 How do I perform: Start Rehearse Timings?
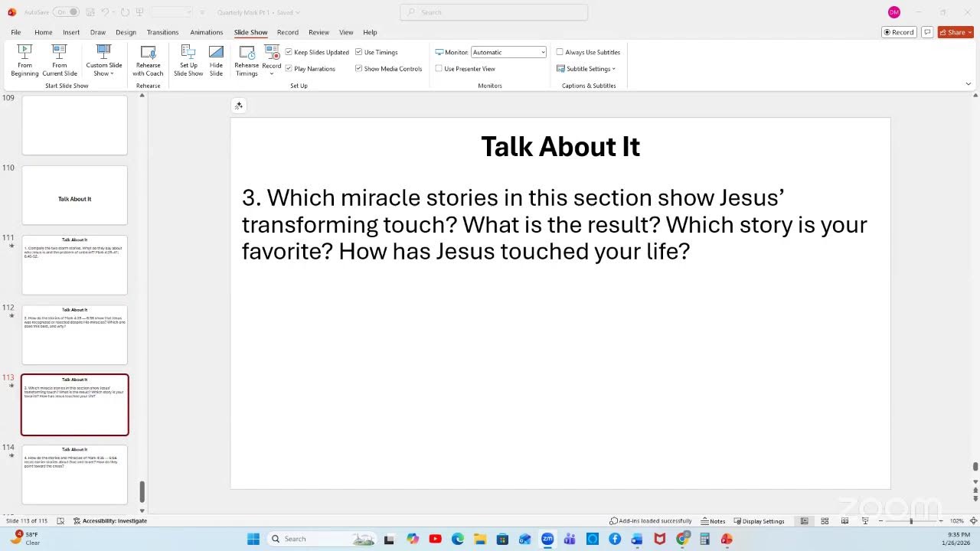coord(247,60)
